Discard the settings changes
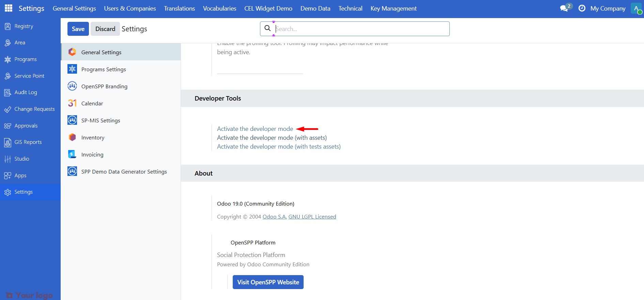 point(105,29)
